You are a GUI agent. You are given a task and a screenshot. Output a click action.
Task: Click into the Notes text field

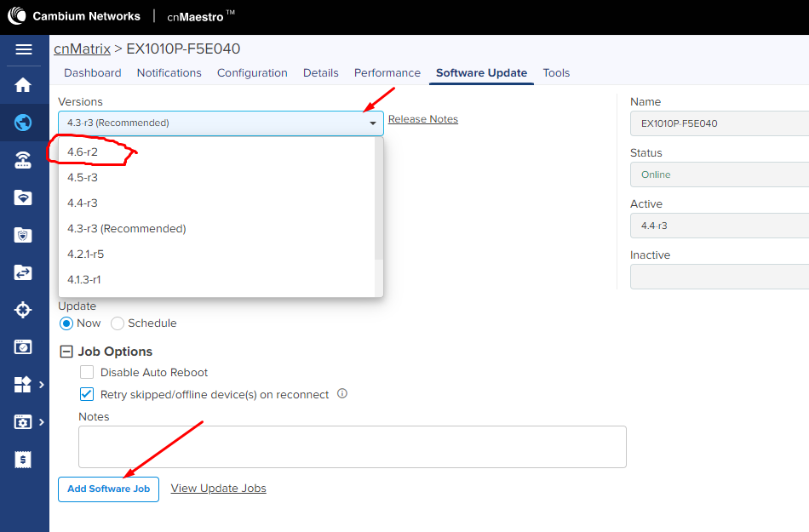coord(352,447)
